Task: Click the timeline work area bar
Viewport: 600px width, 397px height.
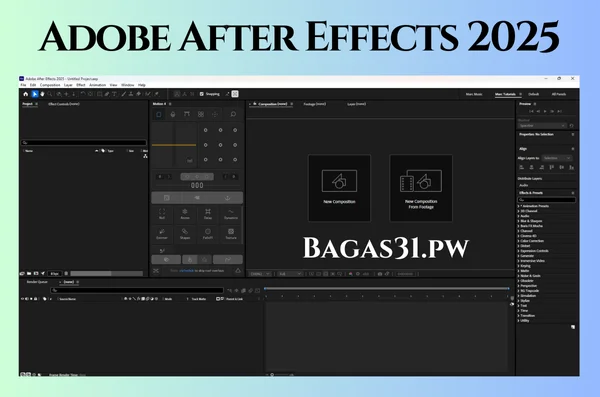Action: click(x=387, y=288)
